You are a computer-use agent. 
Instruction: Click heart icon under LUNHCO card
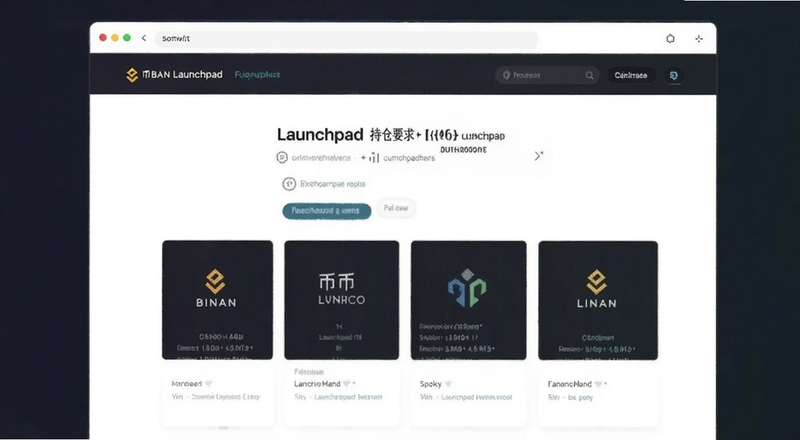(346, 384)
